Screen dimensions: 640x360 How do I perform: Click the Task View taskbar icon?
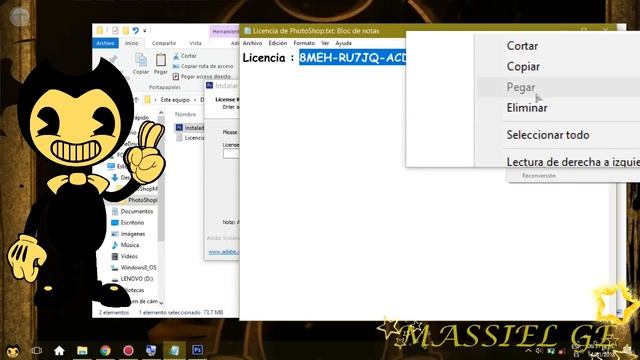point(37,350)
